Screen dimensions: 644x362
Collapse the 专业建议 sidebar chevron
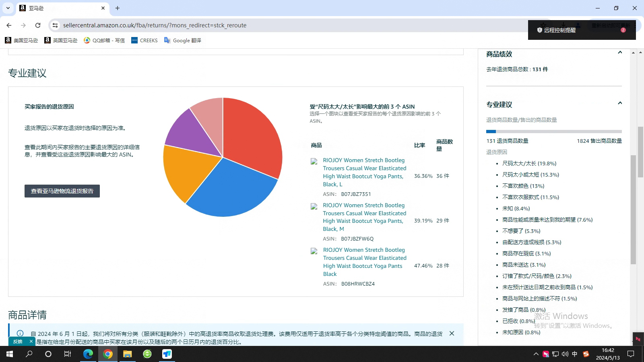(620, 103)
